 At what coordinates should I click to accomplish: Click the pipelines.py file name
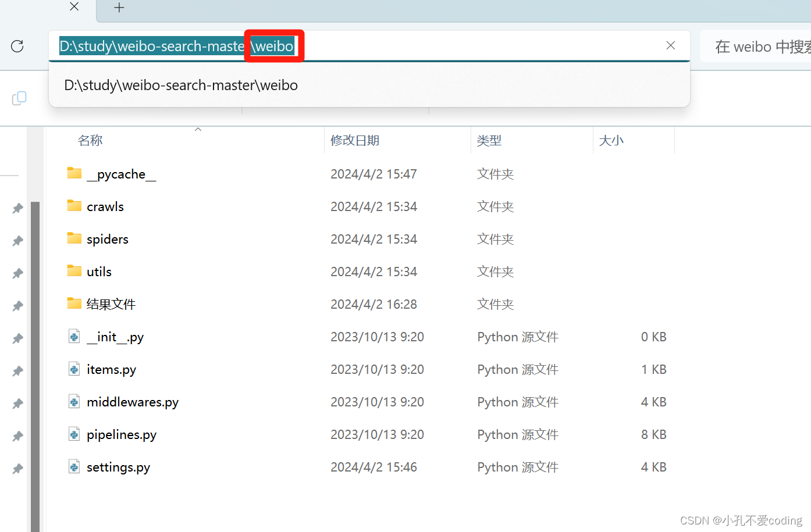pos(122,435)
